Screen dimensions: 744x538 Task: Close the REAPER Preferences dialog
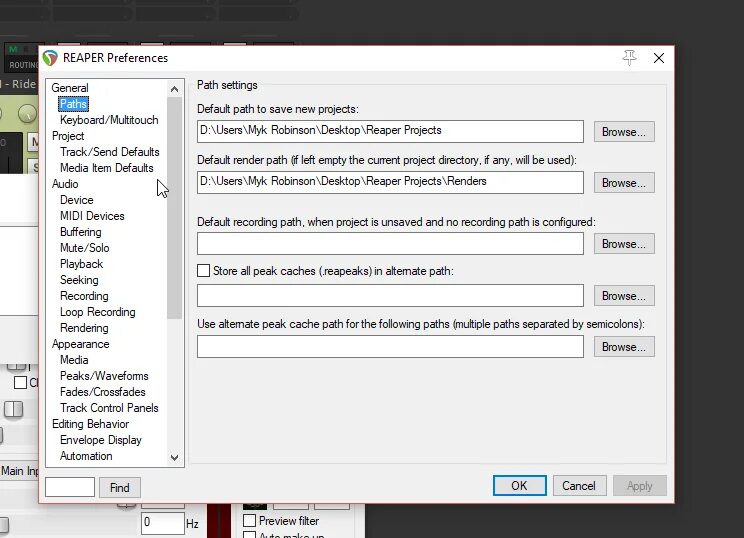(x=659, y=58)
